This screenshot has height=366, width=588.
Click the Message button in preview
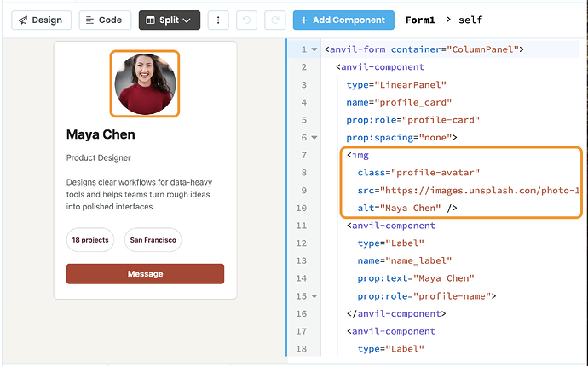point(145,274)
